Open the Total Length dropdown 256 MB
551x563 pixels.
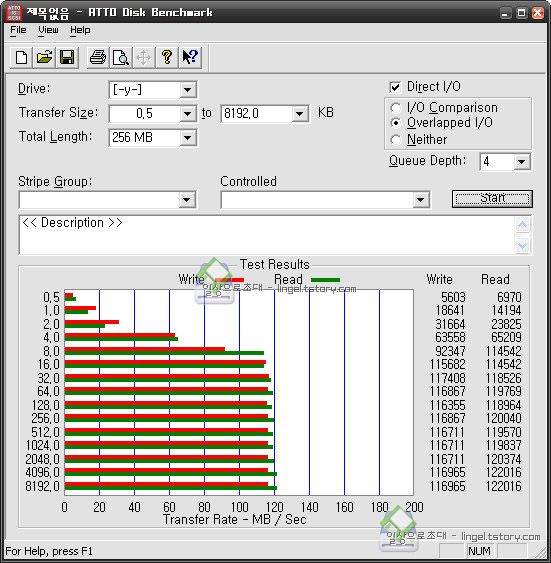point(188,138)
